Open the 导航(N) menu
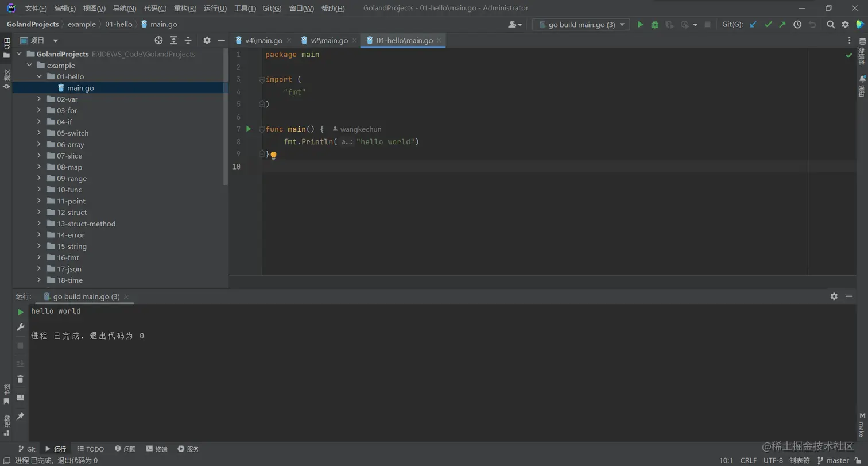Viewport: 868px width, 466px height. point(125,8)
